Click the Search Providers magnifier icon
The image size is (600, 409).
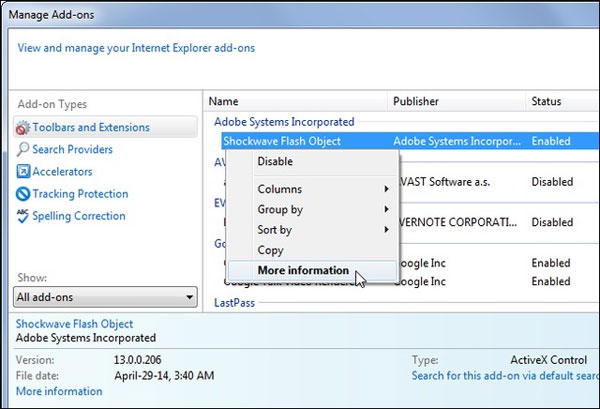click(x=24, y=150)
